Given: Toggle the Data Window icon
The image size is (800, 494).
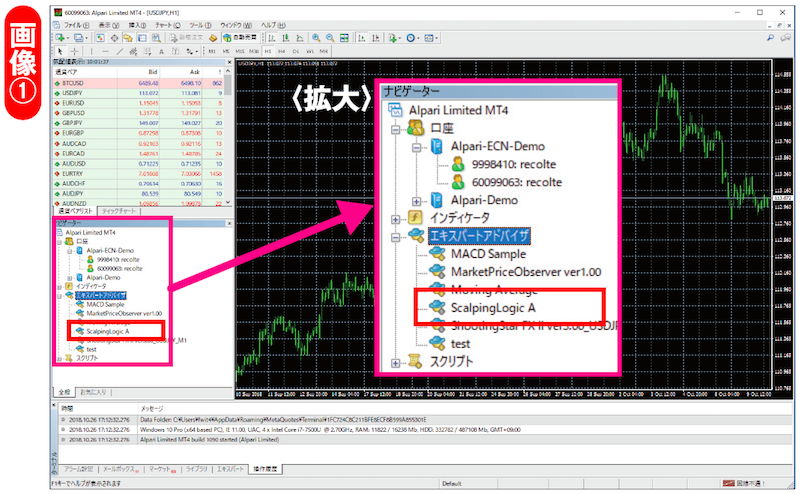Looking at the screenshot, I should [x=114, y=38].
